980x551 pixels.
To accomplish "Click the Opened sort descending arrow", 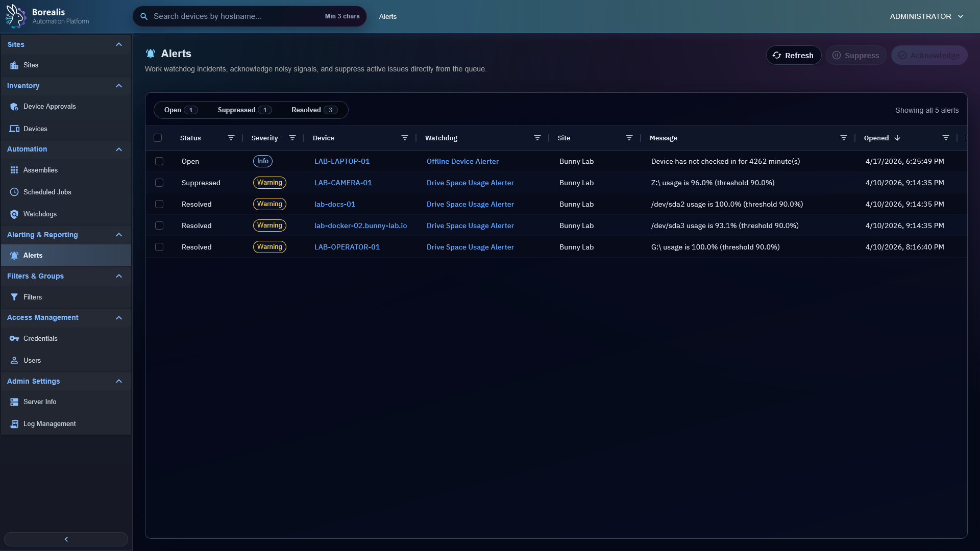I will tap(897, 138).
